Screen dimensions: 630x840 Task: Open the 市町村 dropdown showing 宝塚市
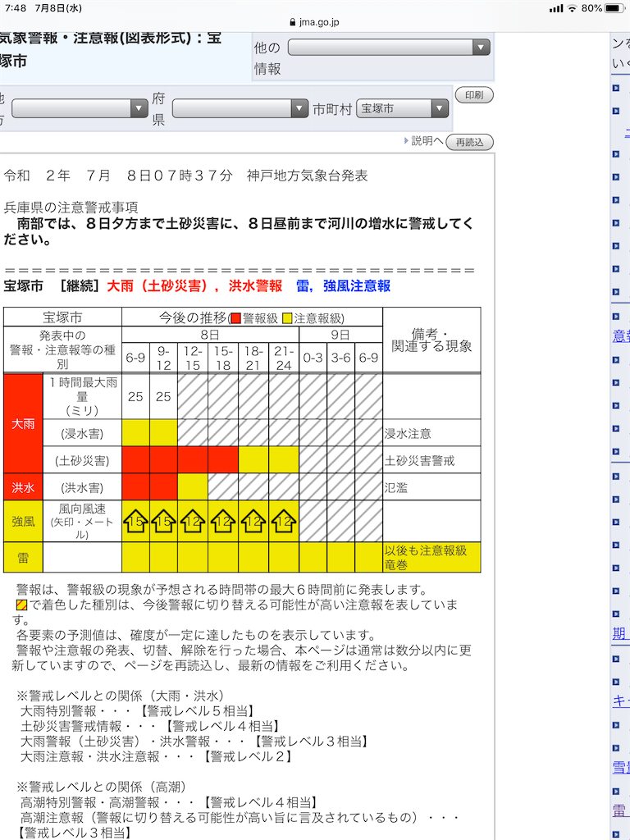(x=402, y=108)
